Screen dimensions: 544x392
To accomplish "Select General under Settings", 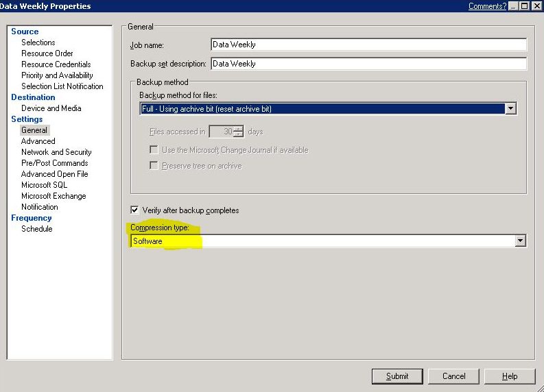I will 34,130.
